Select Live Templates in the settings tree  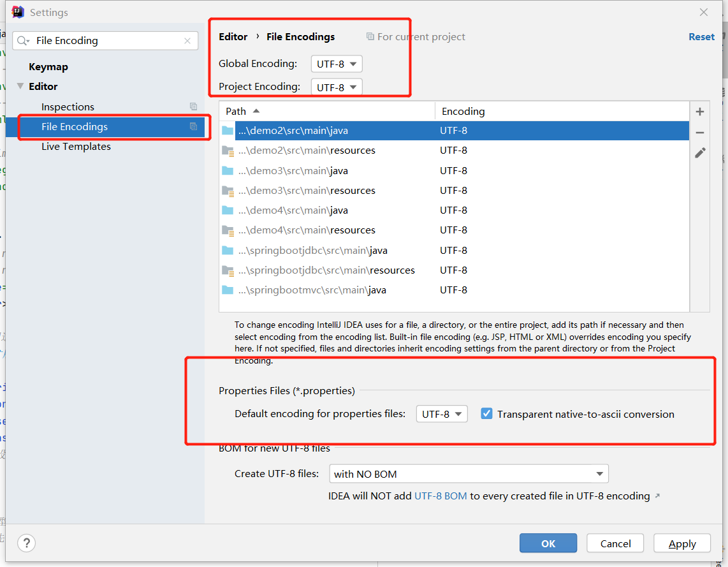tap(76, 147)
